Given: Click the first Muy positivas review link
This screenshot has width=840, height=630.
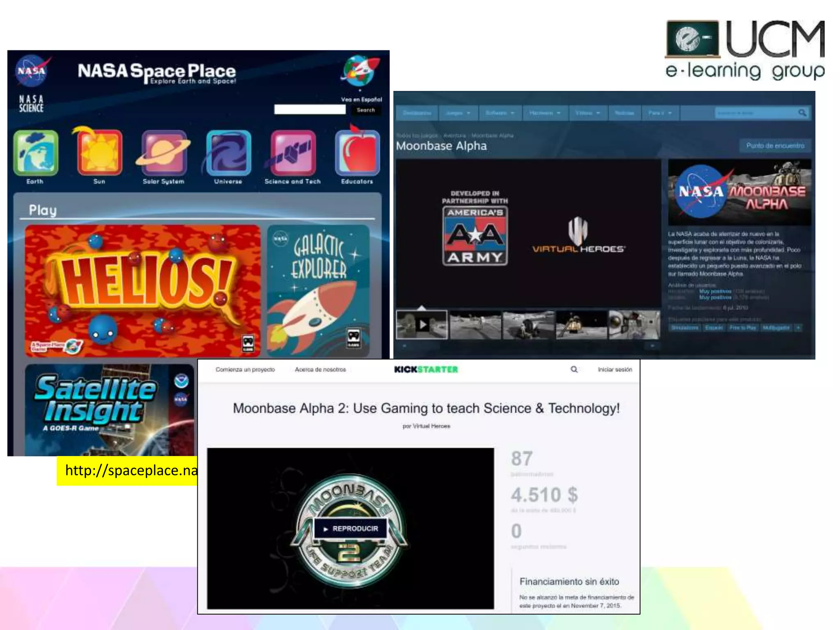Looking at the screenshot, I should pos(715,291).
